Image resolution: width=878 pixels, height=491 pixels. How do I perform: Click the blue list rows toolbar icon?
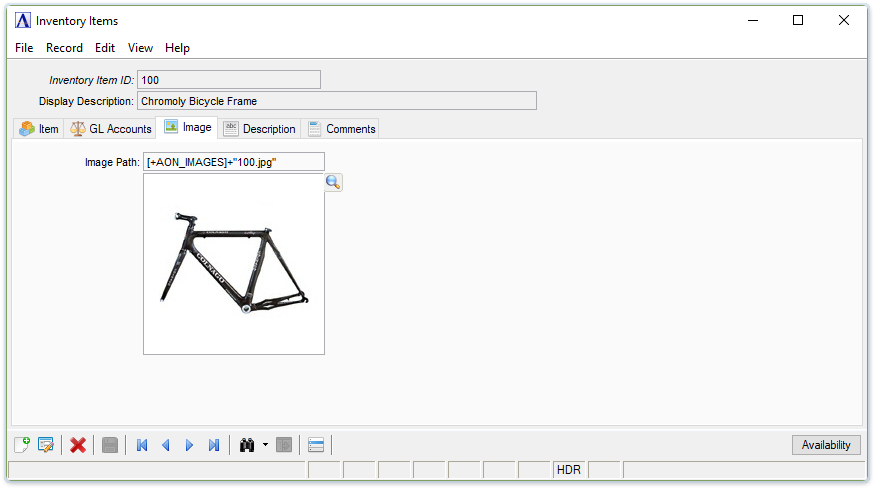point(316,445)
